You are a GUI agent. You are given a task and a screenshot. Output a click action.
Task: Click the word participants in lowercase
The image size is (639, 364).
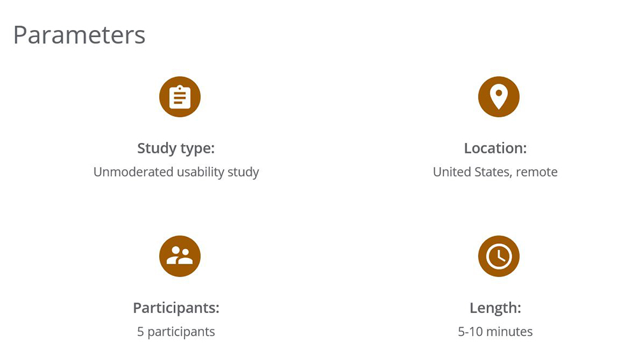tap(181, 332)
